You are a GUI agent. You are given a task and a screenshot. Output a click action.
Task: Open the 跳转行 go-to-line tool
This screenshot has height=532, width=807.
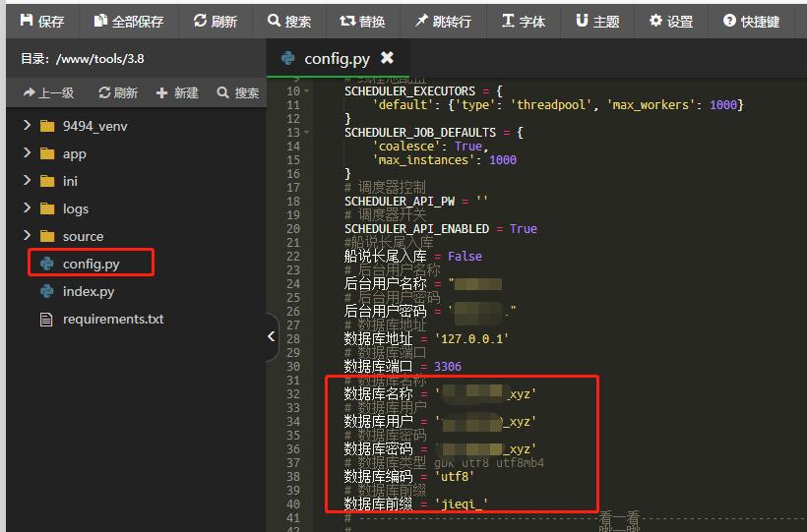point(443,21)
